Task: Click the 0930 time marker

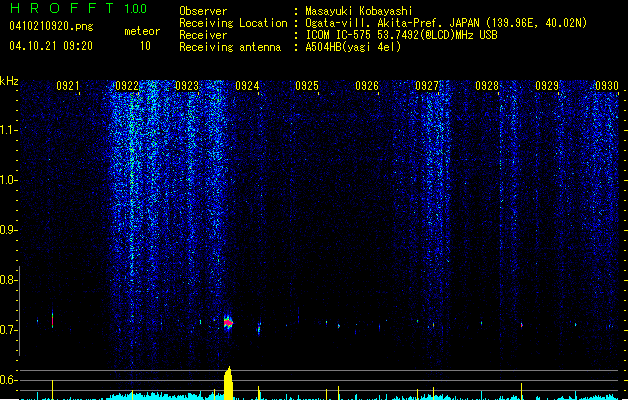Action: tap(607, 86)
